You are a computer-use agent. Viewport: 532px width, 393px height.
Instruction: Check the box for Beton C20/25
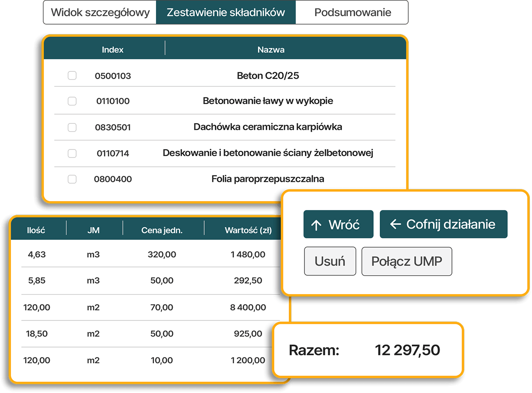click(x=72, y=76)
